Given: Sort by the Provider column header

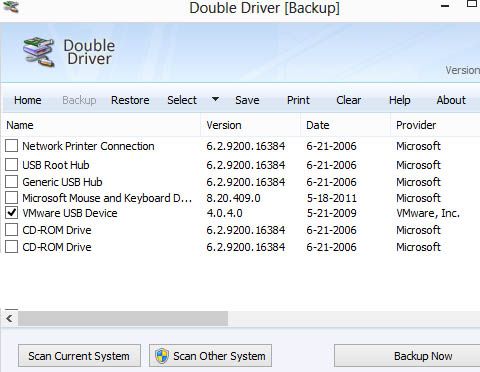Looking at the screenshot, I should [x=435, y=125].
